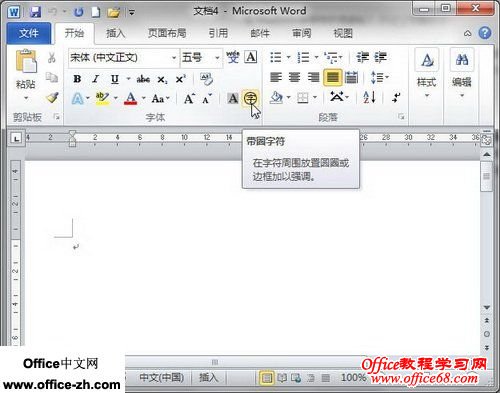
Task: Toggle Superscript formatting
Action: 181,79
